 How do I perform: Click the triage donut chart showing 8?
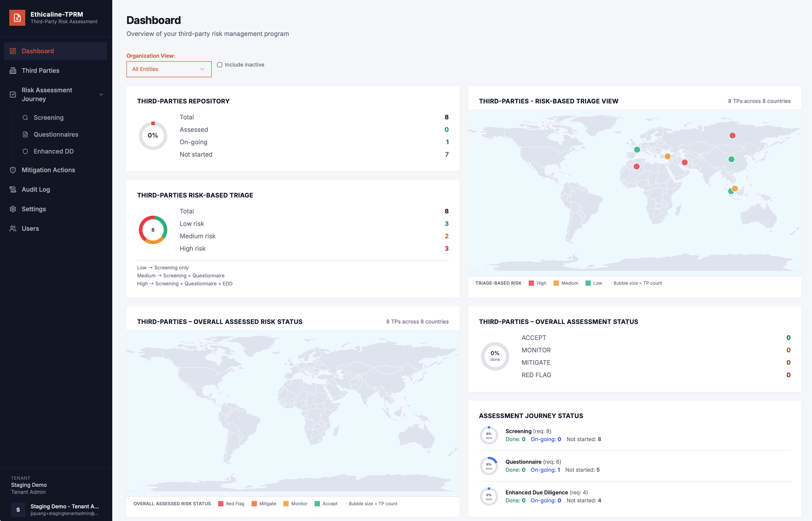(x=153, y=230)
